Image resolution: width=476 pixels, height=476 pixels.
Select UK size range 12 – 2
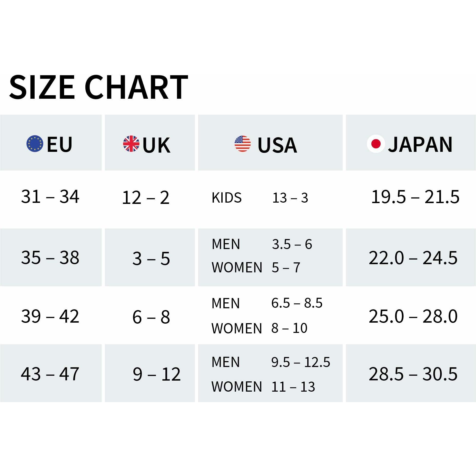tap(146, 198)
